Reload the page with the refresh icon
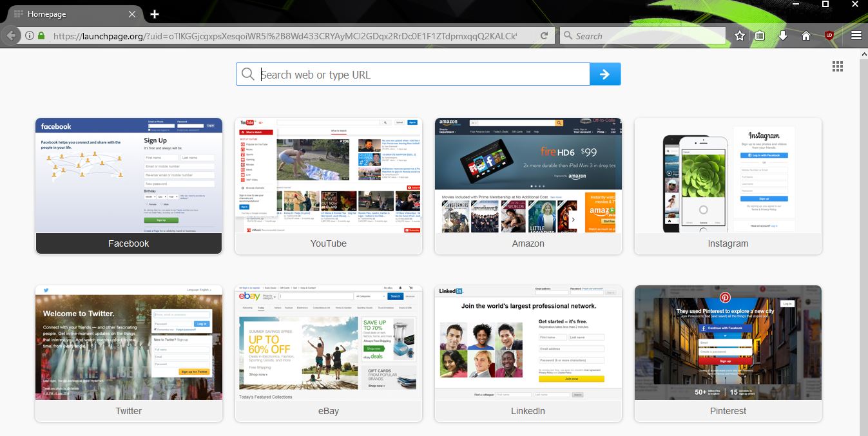 (x=545, y=36)
